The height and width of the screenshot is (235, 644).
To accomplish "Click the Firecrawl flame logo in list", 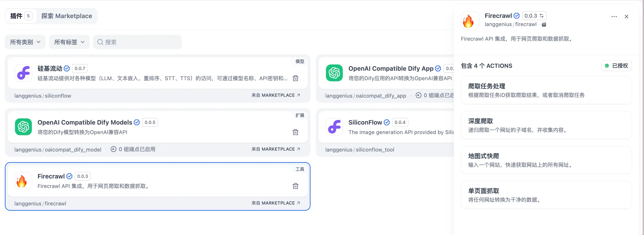I will pyautogui.click(x=23, y=180).
